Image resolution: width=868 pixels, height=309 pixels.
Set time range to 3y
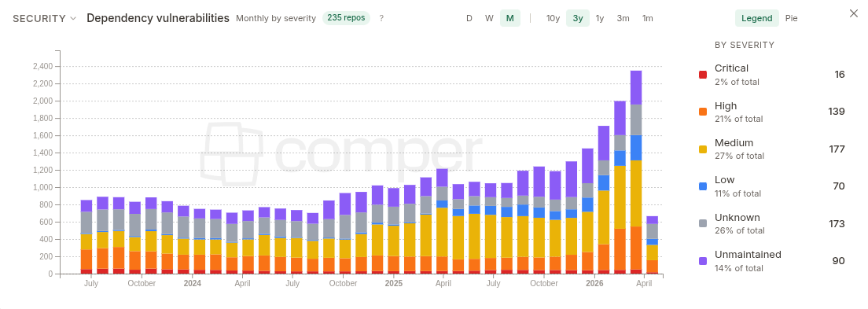pyautogui.click(x=578, y=18)
